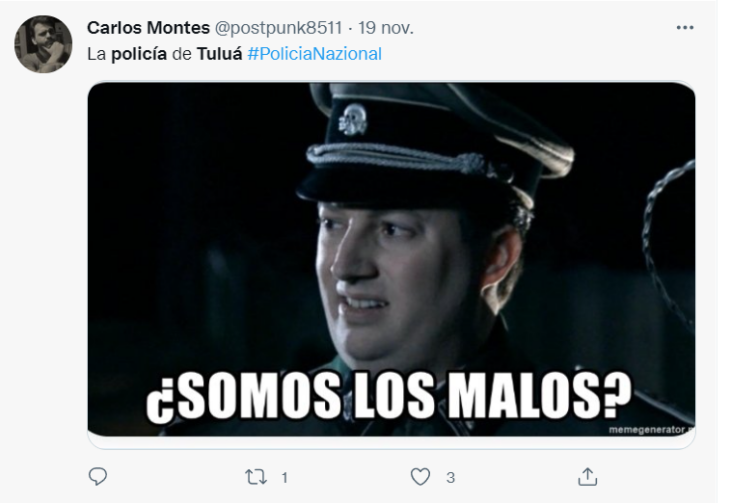730x503 pixels.
Task: Reply to the tweet via speech bubble icon
Action: (x=98, y=476)
